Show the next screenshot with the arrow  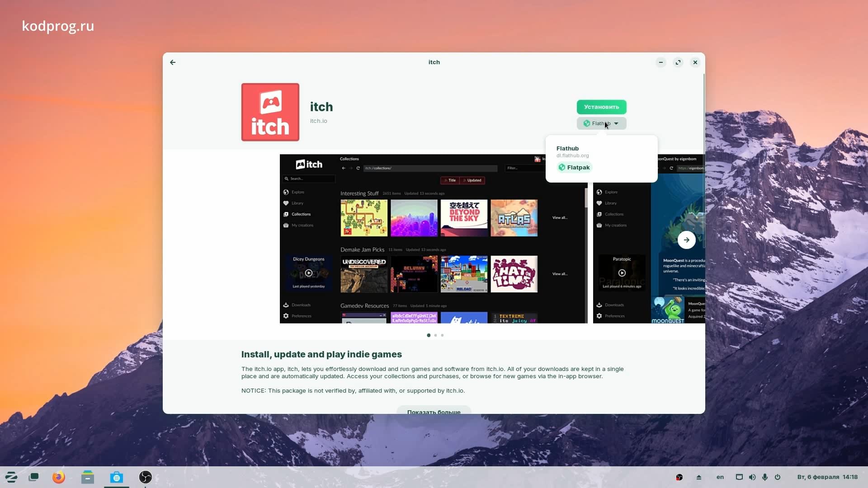[x=686, y=240]
